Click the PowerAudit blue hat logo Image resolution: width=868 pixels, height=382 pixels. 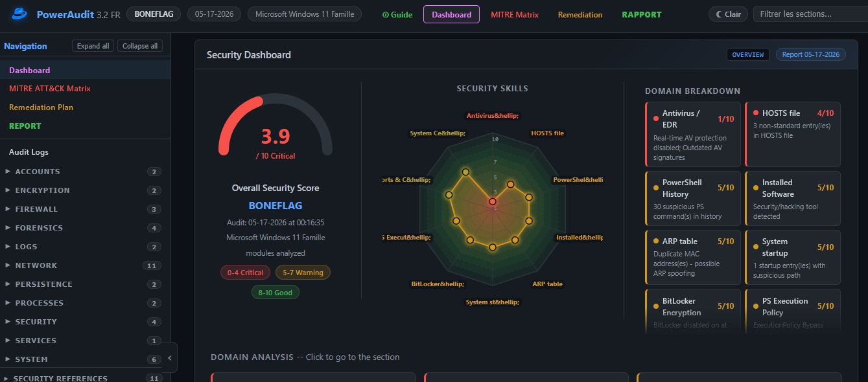21,14
